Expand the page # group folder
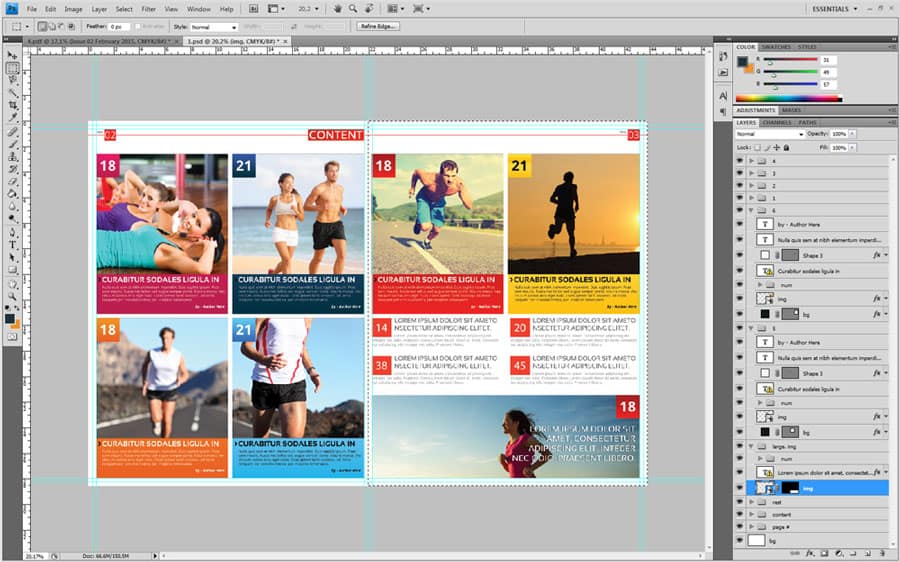Image resolution: width=900 pixels, height=562 pixels. pos(751,526)
